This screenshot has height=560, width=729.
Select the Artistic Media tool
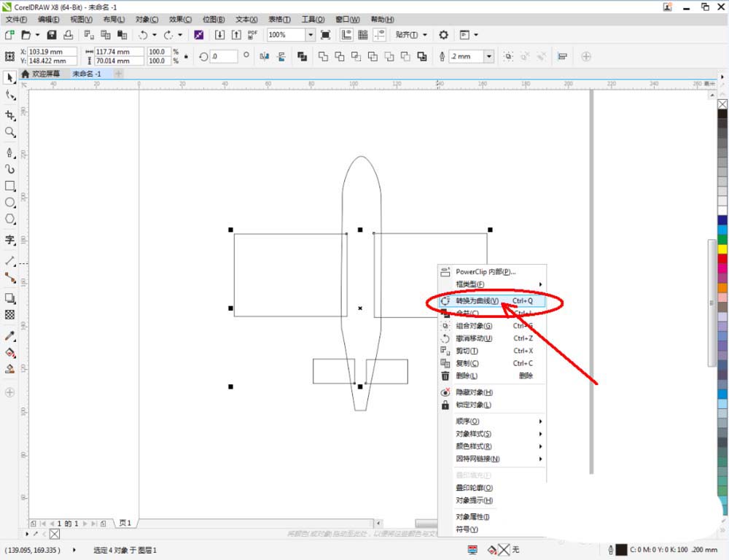9,169
